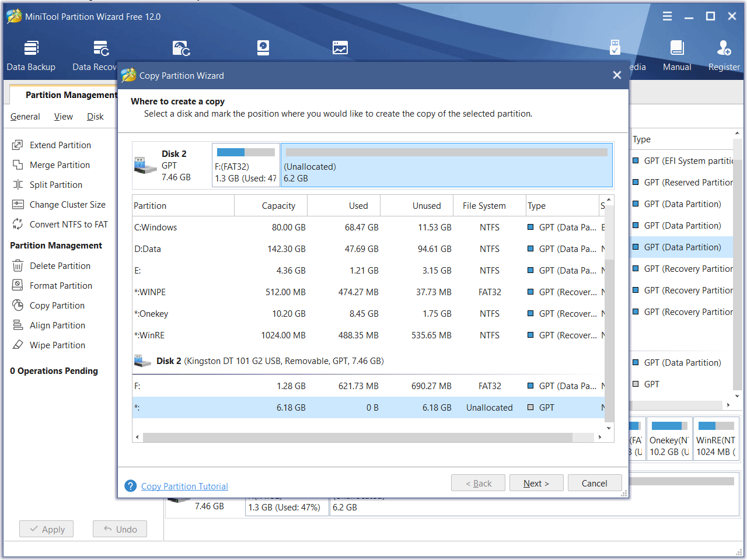Sort by the Capacity column header
The width and height of the screenshot is (747, 560).
point(271,205)
